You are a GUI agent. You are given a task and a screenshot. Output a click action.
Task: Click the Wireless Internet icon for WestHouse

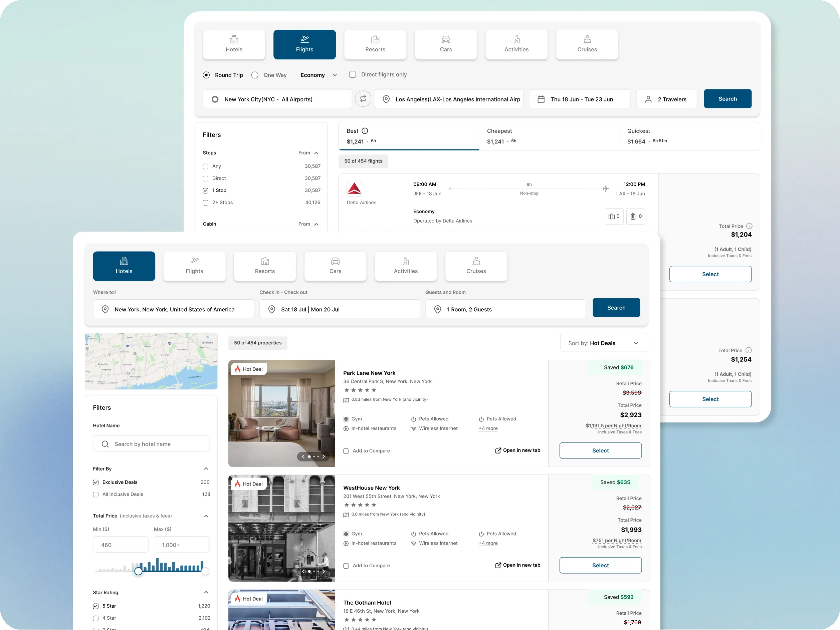[x=414, y=544]
